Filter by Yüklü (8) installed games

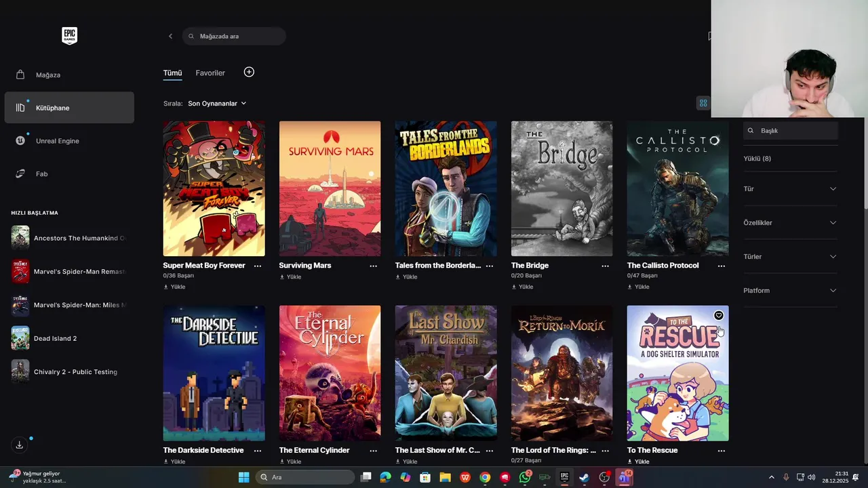tap(757, 159)
